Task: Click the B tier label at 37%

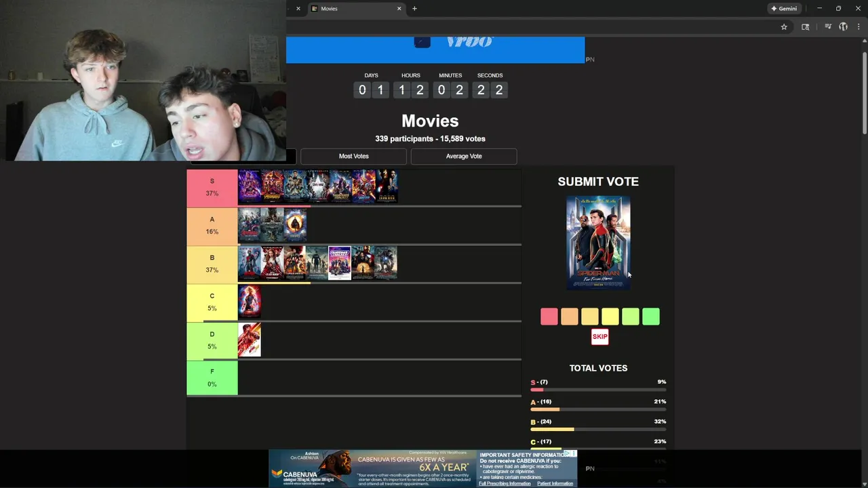Action: pos(212,264)
